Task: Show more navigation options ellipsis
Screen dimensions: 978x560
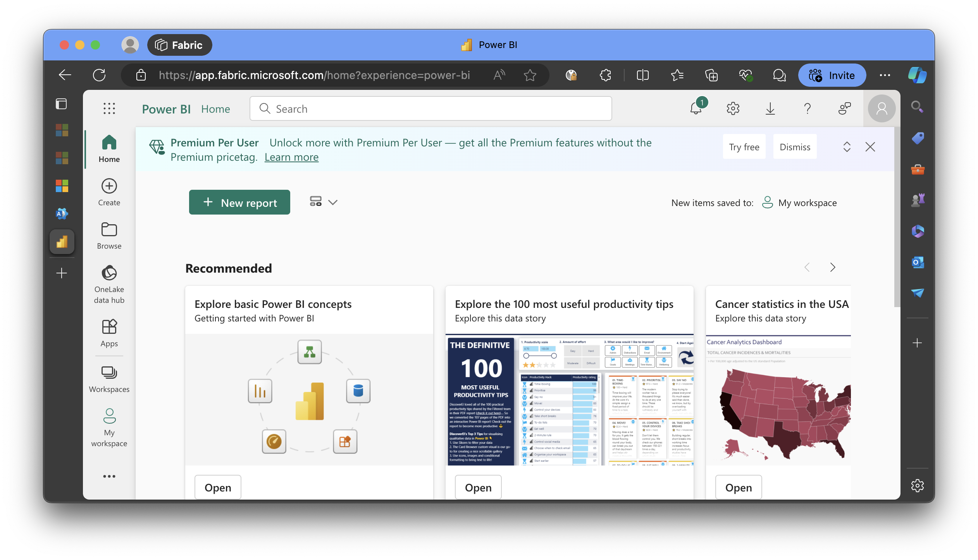Action: 109,476
